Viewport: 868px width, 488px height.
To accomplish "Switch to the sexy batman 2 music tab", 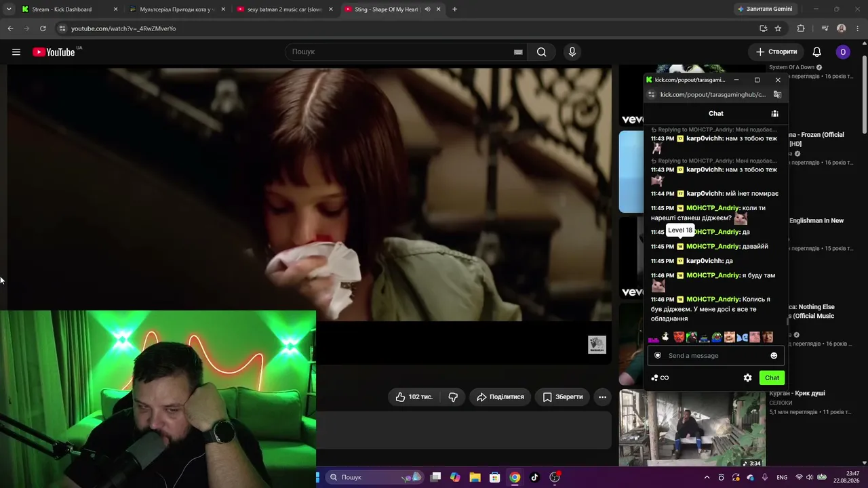I will pos(283,9).
